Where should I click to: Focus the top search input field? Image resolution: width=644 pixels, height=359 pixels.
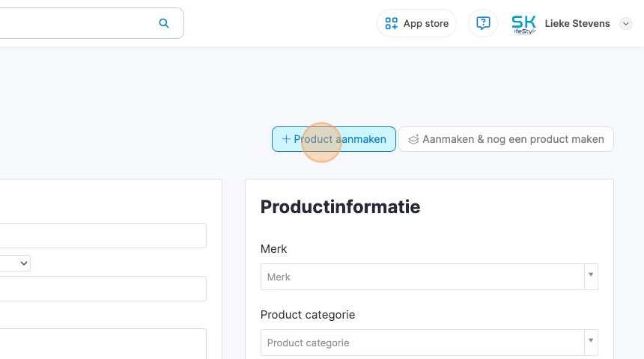pyautogui.click(x=75, y=23)
